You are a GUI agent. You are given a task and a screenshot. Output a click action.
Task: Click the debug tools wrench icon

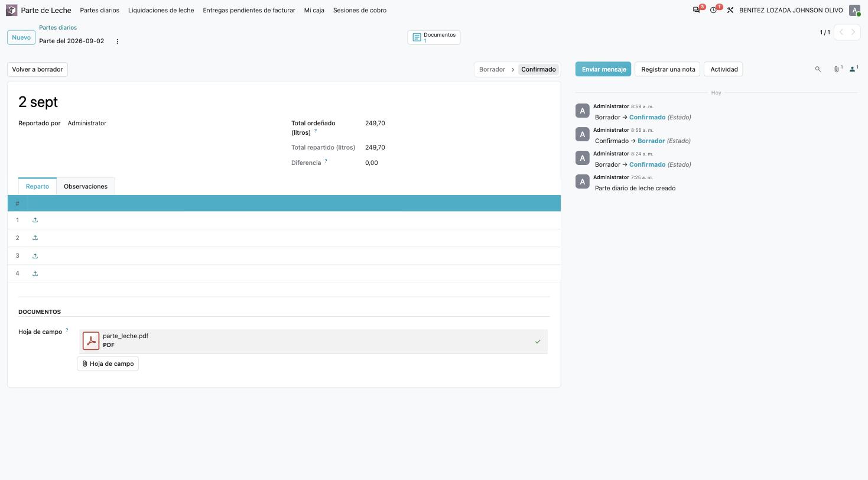tap(730, 10)
